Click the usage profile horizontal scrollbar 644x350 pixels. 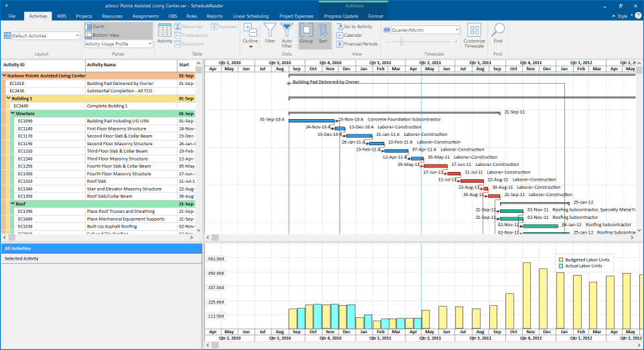pyautogui.click(x=215, y=345)
